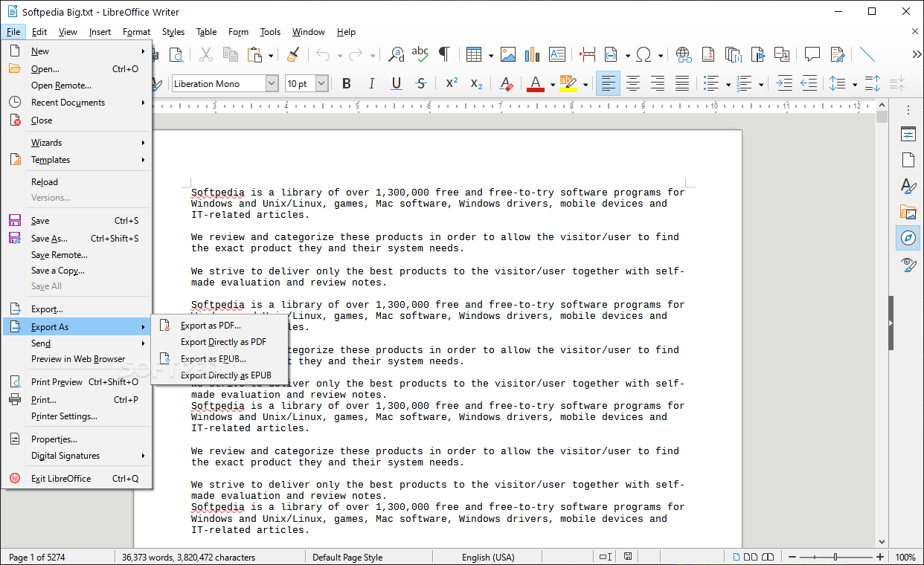Click the Insert Table grid icon

tap(474, 54)
